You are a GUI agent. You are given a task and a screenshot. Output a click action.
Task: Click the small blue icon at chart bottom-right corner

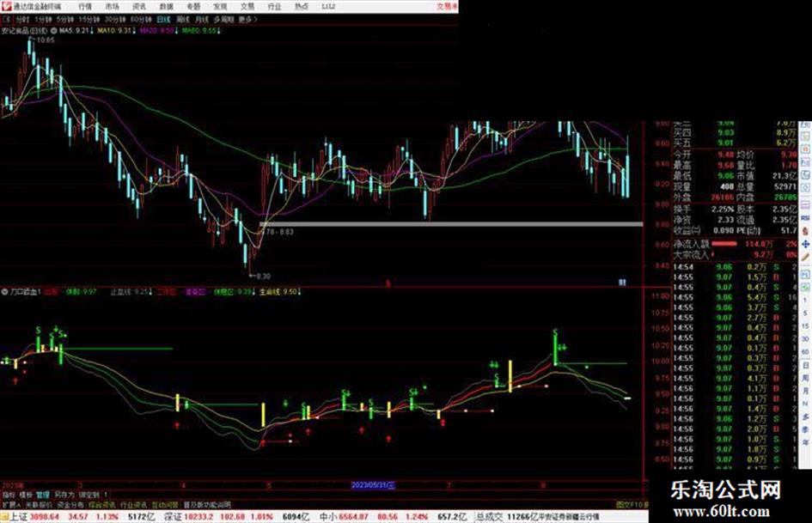623,283
